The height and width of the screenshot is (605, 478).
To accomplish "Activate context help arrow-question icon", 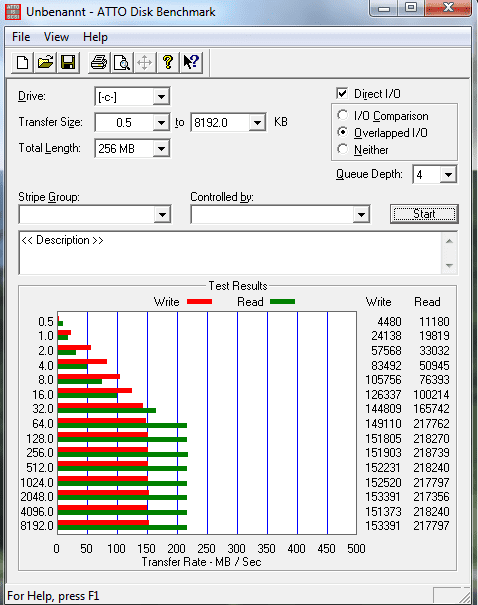I will coord(191,62).
